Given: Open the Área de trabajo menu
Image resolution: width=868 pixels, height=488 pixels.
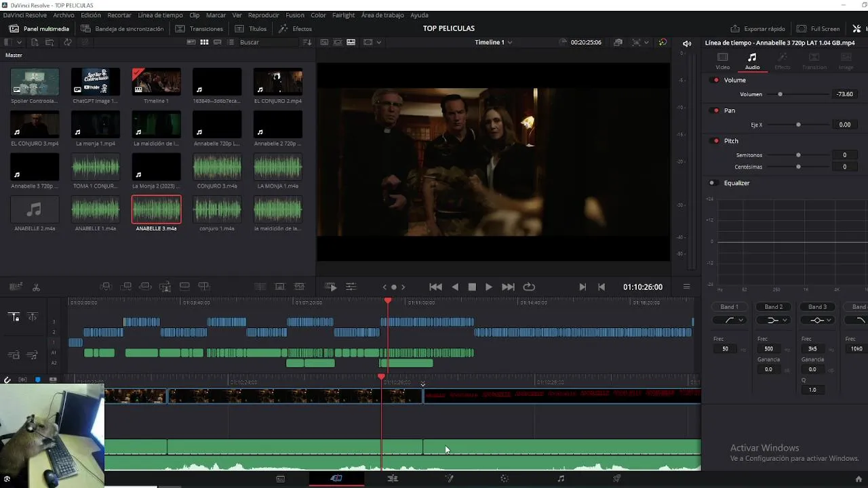Looking at the screenshot, I should pos(382,15).
